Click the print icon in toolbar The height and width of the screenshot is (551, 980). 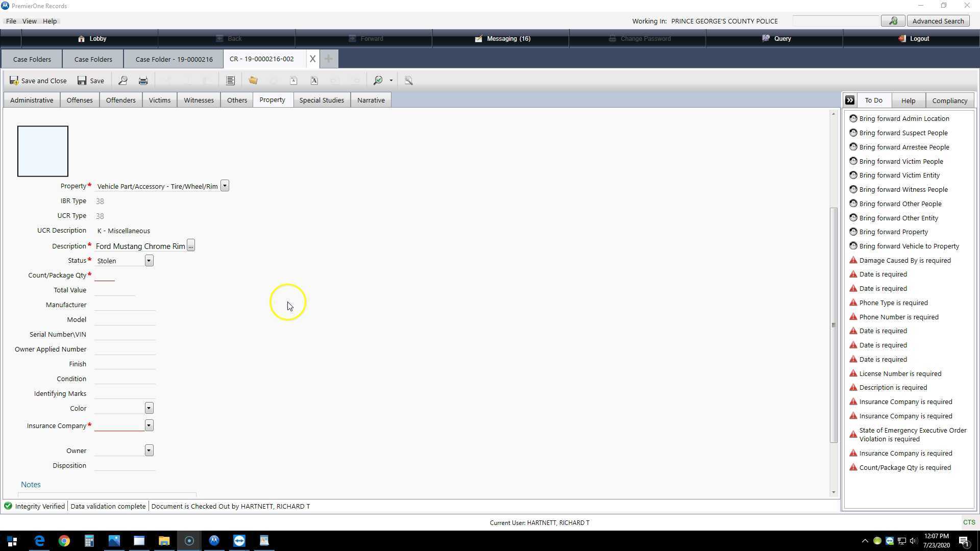(143, 81)
